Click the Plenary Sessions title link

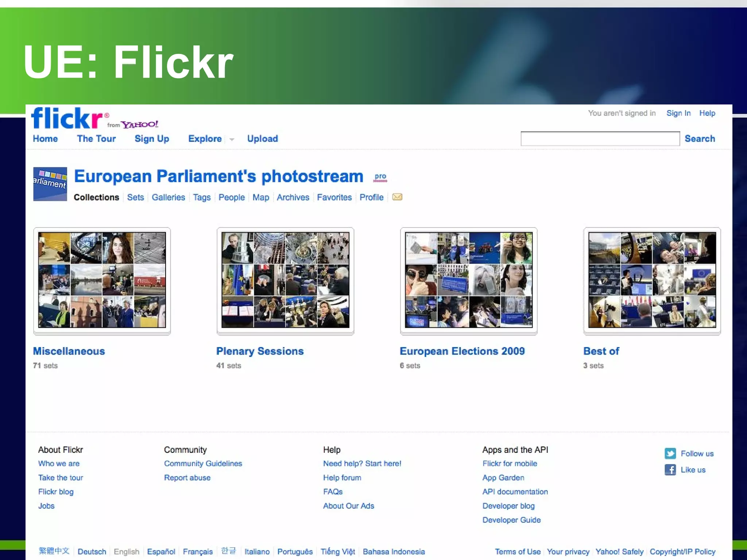click(260, 351)
